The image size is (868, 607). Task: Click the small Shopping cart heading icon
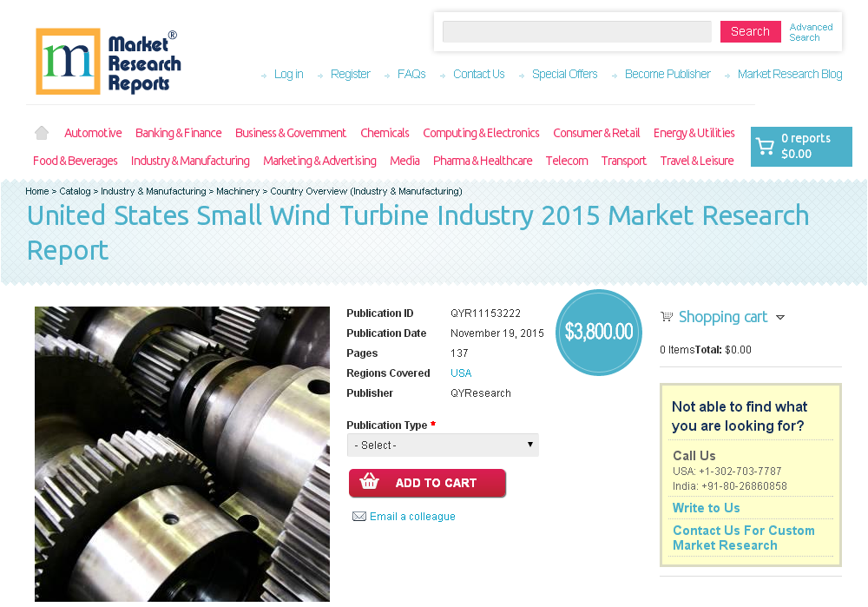tap(667, 317)
